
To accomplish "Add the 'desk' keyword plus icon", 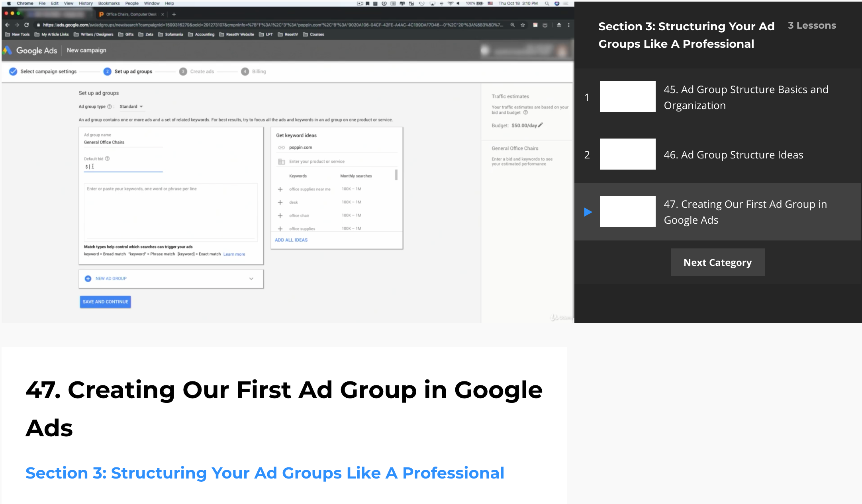I will coord(280,202).
